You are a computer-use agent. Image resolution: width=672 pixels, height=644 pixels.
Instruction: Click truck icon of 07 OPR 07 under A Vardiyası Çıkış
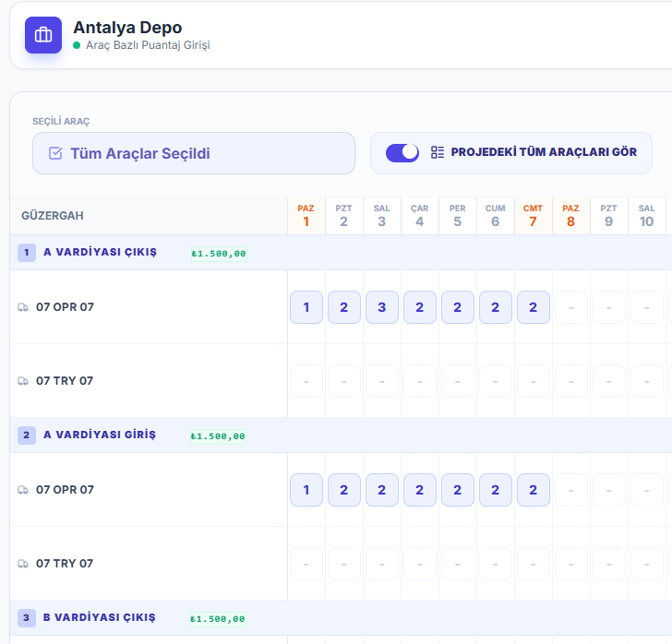pyautogui.click(x=23, y=307)
